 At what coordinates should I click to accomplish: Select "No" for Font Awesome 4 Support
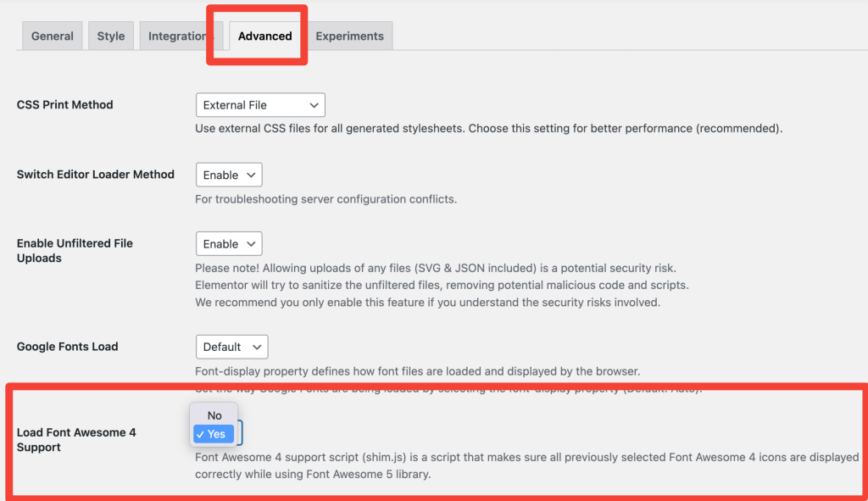click(213, 415)
